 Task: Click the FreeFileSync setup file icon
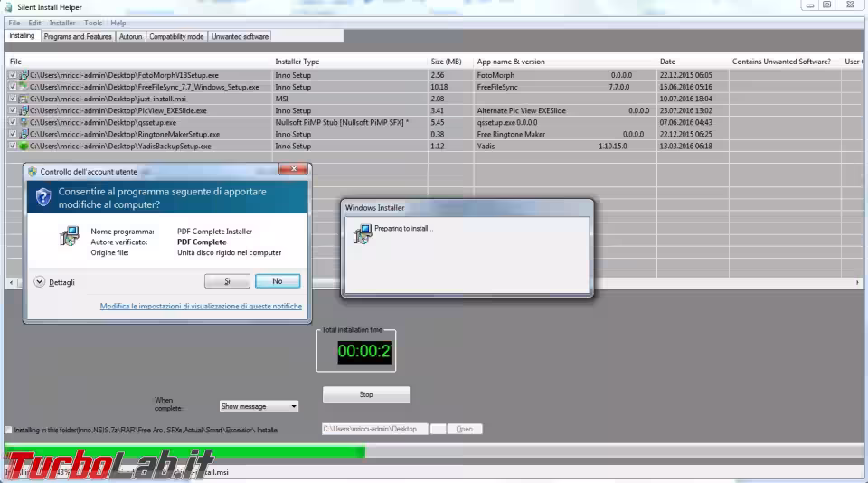tap(24, 87)
